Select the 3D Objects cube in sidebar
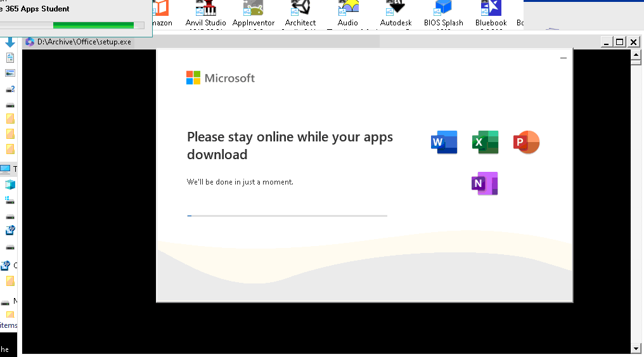The width and height of the screenshot is (644, 357). [10, 185]
